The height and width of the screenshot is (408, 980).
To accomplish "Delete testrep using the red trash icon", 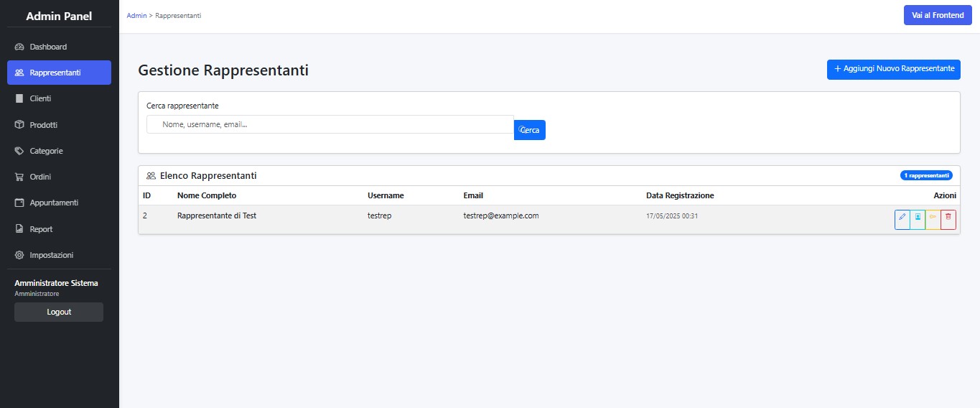I will [948, 220].
